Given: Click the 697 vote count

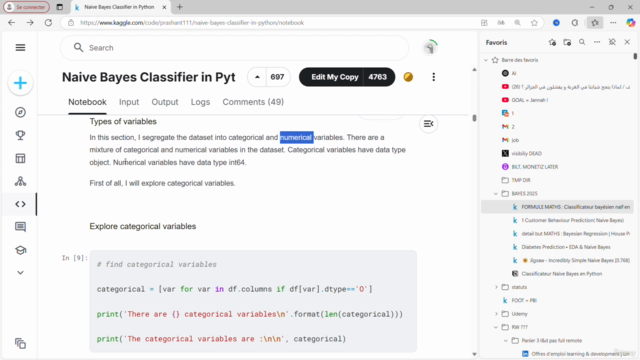Looking at the screenshot, I should tap(278, 77).
